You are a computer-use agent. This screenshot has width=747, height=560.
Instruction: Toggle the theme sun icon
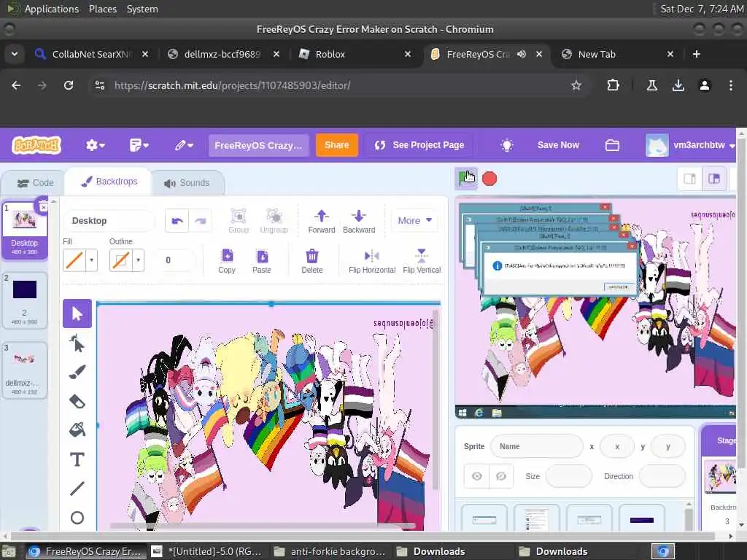pyautogui.click(x=507, y=145)
